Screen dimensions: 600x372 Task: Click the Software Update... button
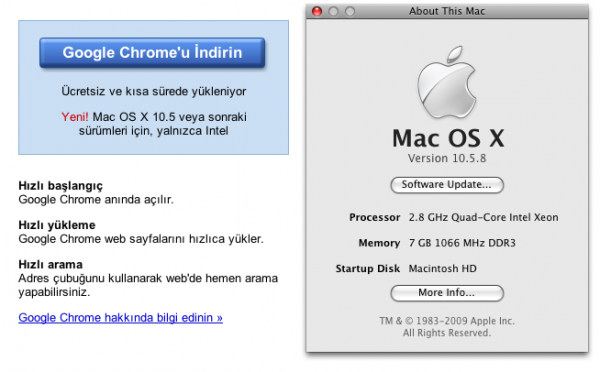tap(447, 185)
